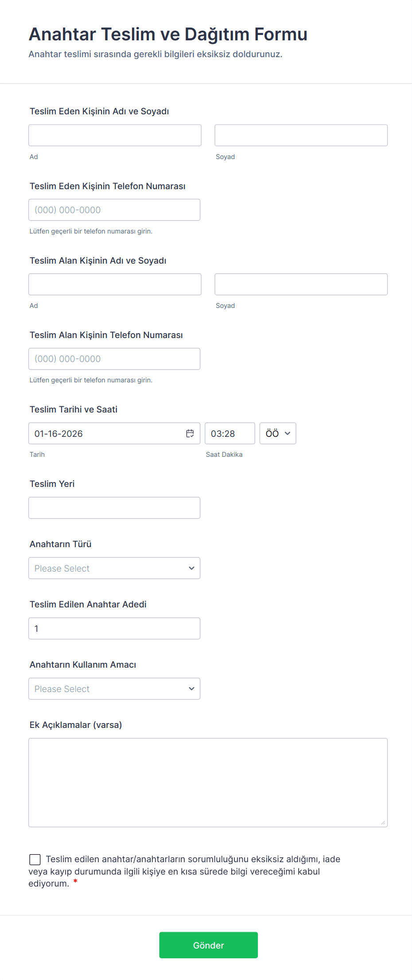This screenshot has width=412, height=980.
Task: Click the Anahtarın Türü dropdown chevron arrow
Action: point(191,568)
